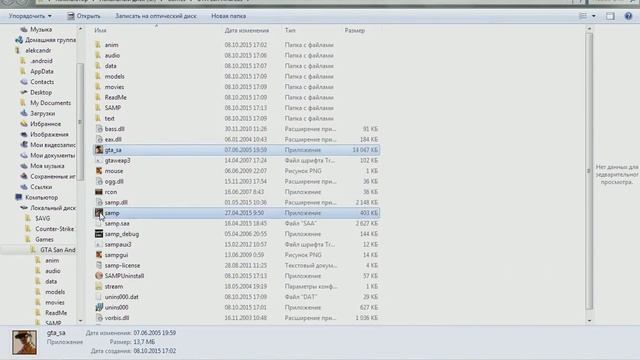Select the mouse PNG image file

point(114,171)
